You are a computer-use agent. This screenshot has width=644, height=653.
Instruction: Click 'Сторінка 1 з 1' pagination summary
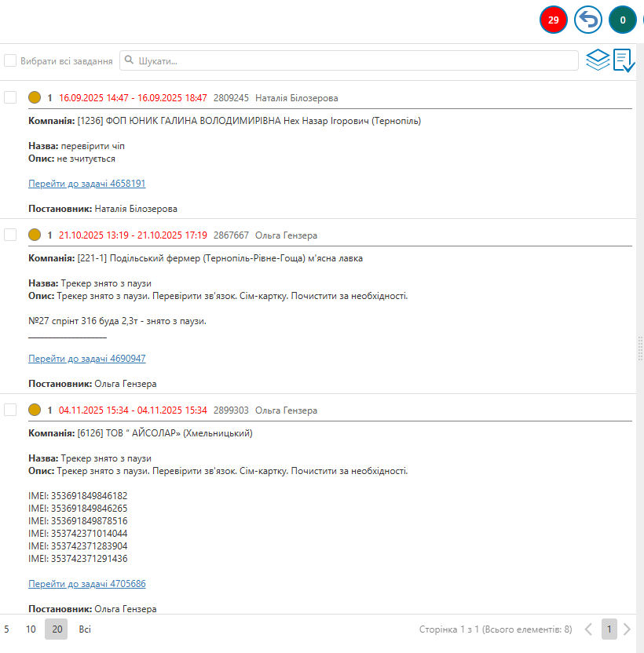tap(496, 629)
